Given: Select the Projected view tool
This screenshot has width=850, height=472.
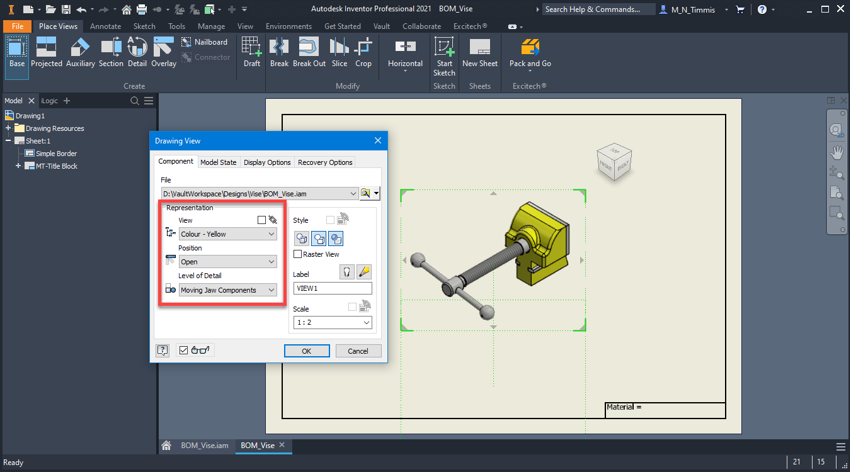Looking at the screenshot, I should pyautogui.click(x=46, y=53).
